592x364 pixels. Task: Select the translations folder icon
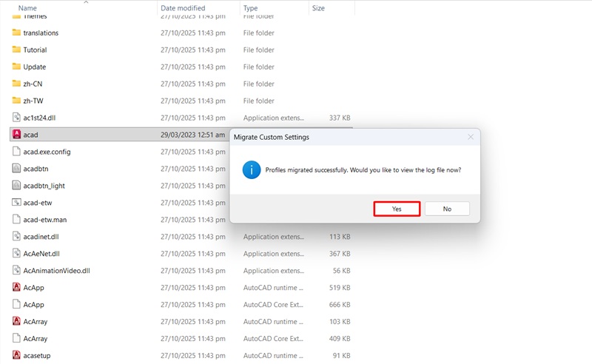click(17, 33)
